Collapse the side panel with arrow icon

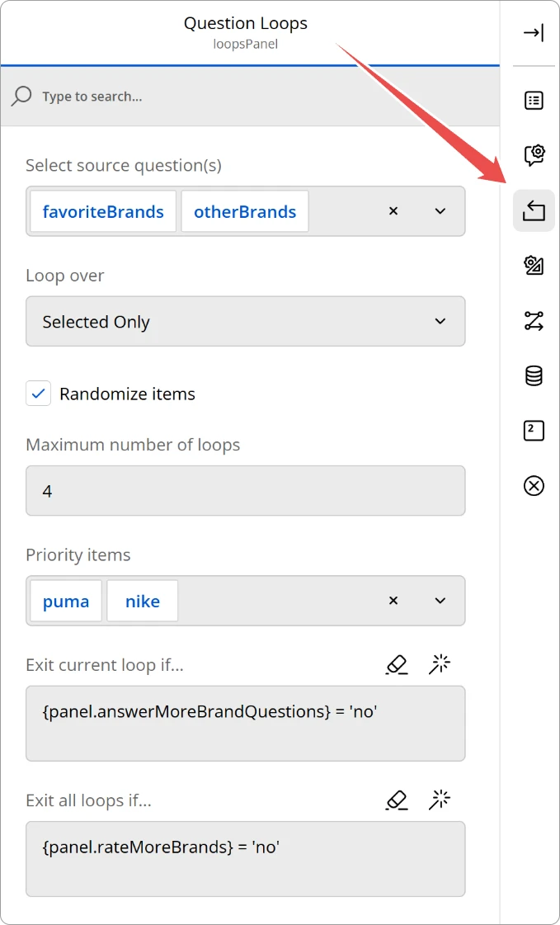pyautogui.click(x=534, y=33)
